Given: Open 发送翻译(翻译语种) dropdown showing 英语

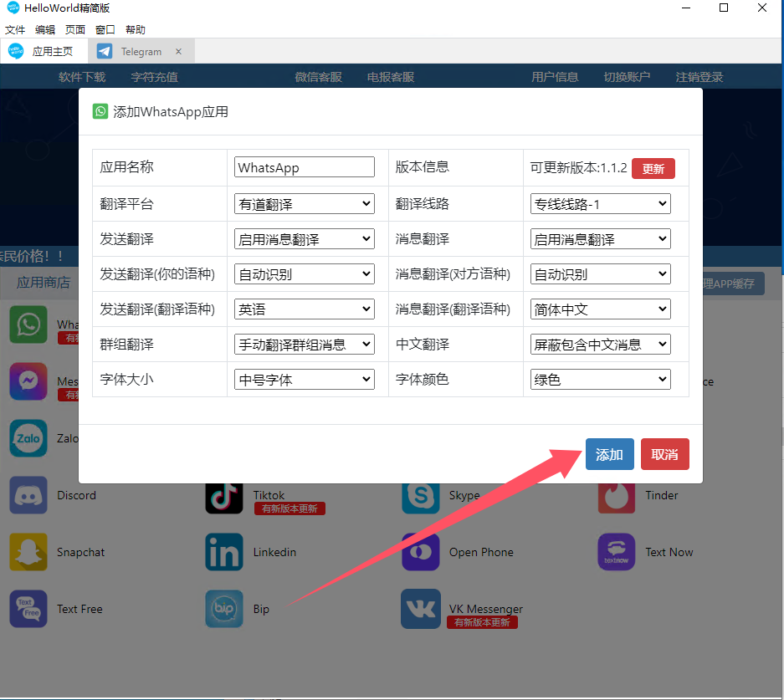Looking at the screenshot, I should tap(304, 309).
